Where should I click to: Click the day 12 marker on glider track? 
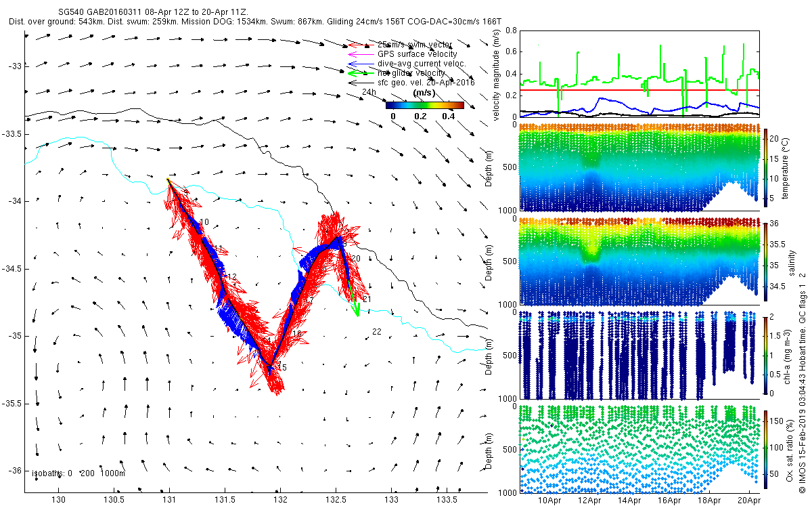point(232,277)
